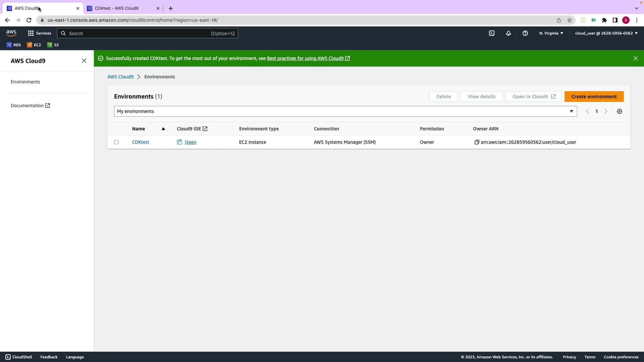Screen dimensions: 644x362
Task: Open the Services grid menu
Action: point(39,33)
